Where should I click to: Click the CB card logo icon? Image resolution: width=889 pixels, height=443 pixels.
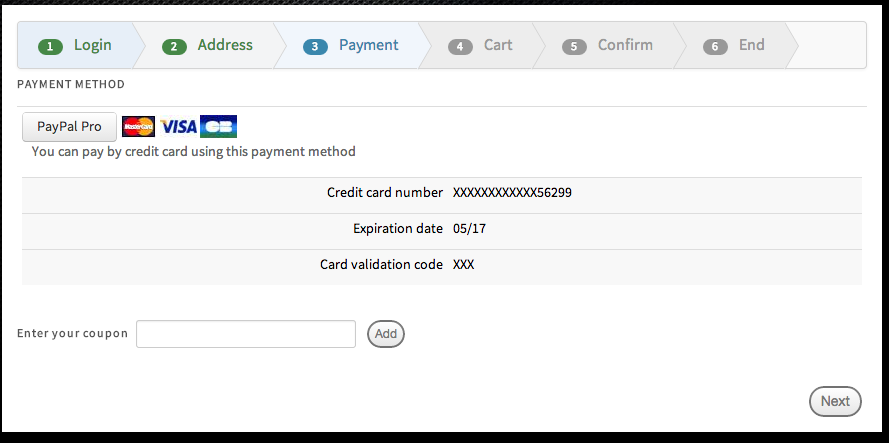(x=218, y=127)
